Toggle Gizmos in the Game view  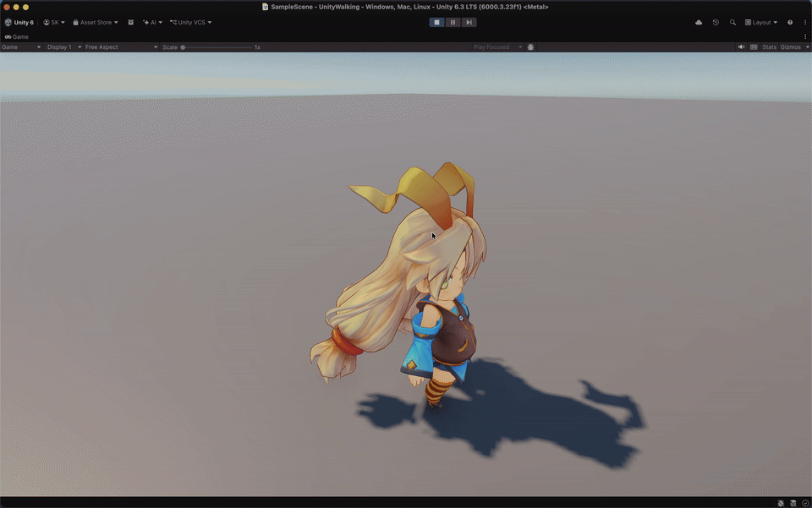(790, 47)
